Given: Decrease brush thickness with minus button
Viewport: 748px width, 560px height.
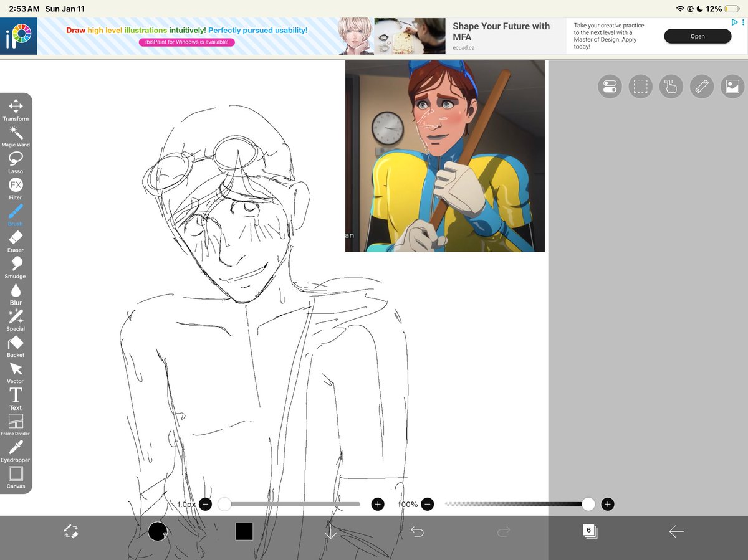Looking at the screenshot, I should (x=206, y=504).
